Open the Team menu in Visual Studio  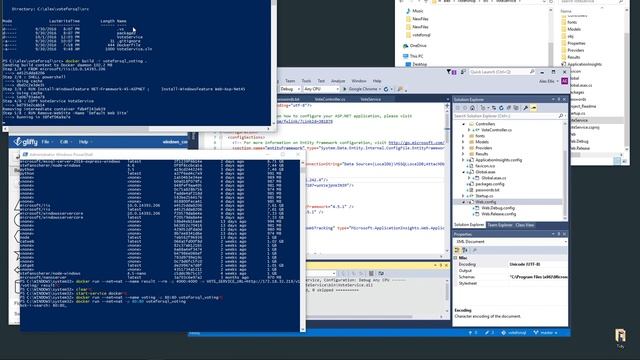click(290, 81)
